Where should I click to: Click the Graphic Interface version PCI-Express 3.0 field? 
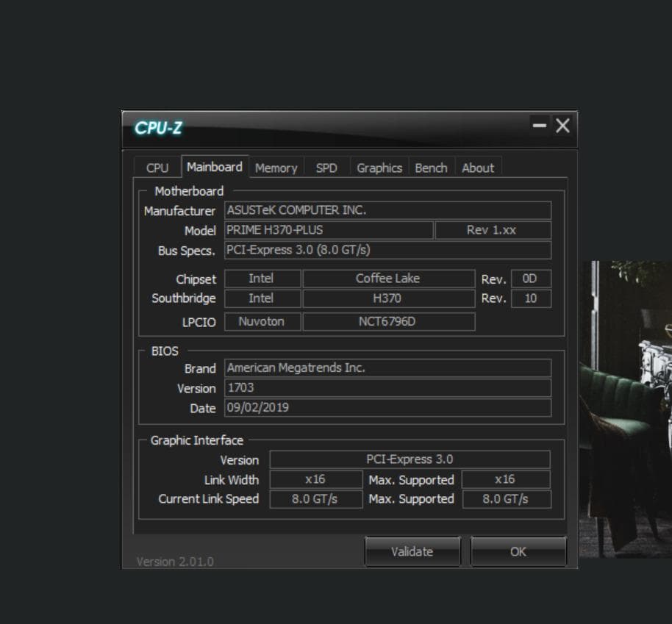click(410, 459)
